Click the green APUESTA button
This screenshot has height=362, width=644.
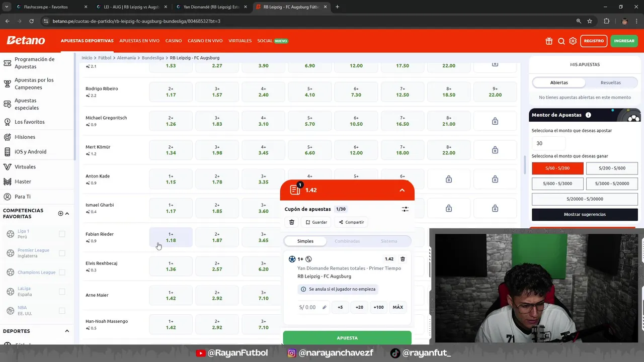click(x=347, y=338)
